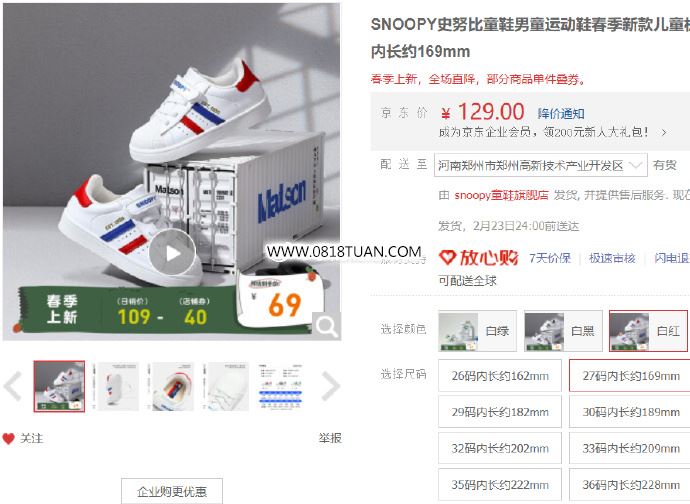The image size is (690, 504).
Task: Open the size chart thumbnail
Action: (280, 386)
